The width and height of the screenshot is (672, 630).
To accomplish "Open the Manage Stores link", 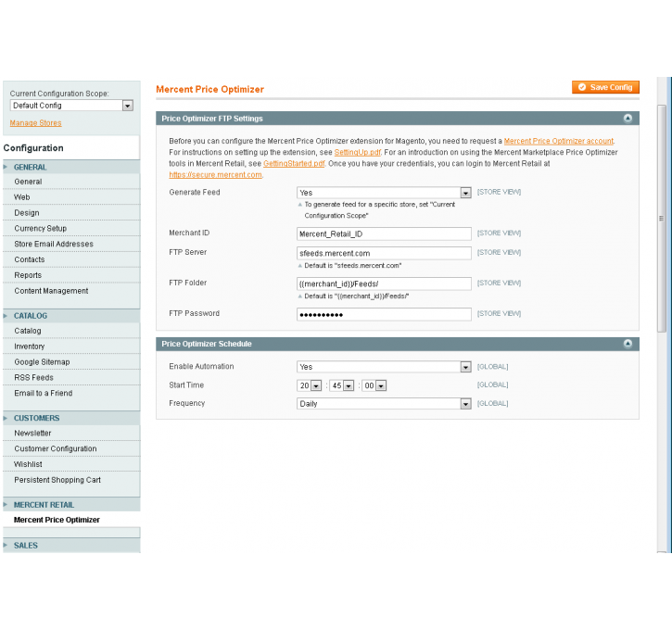I will 35,123.
